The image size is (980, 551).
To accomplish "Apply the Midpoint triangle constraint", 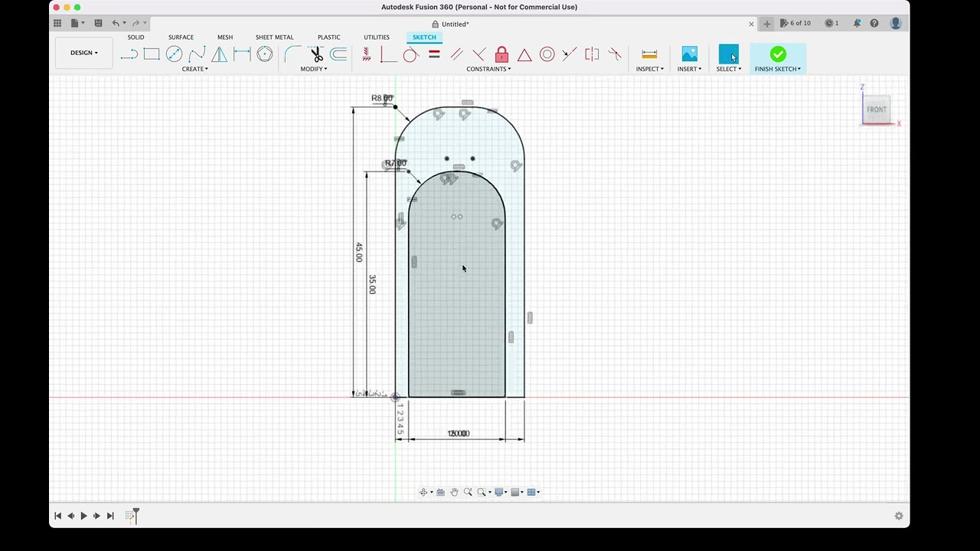I will (x=524, y=54).
